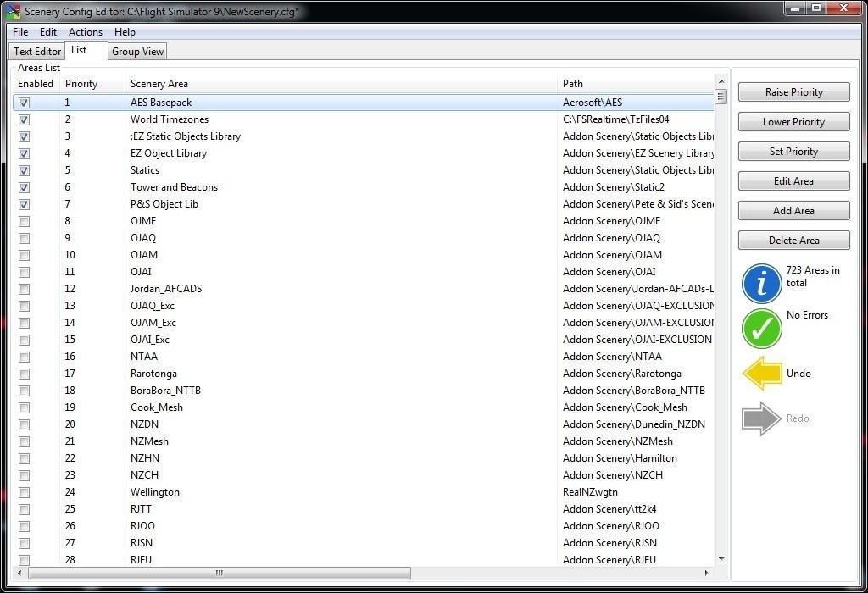Click the blue info icon for areas total
Image resolution: width=868 pixels, height=593 pixels.
762,283
